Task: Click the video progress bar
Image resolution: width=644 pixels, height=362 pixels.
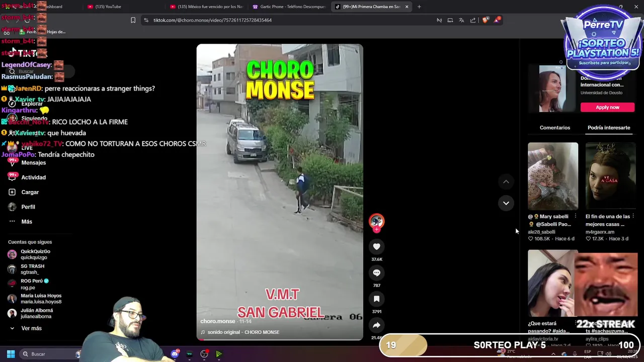Action: coord(279,339)
